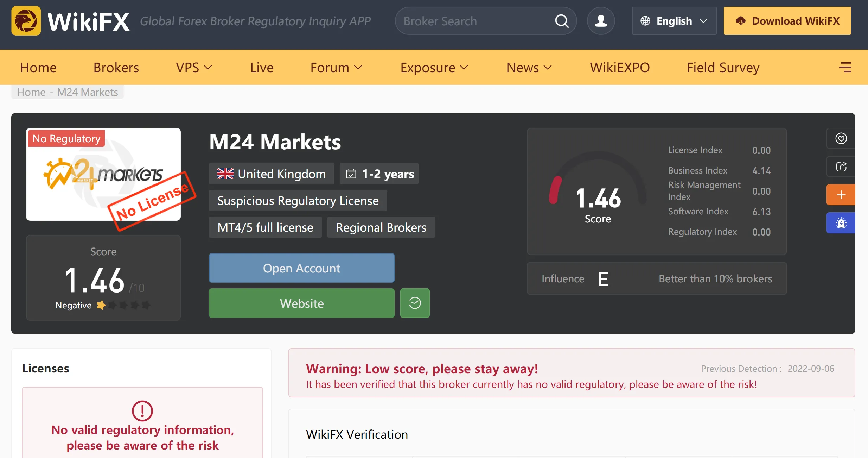868x458 pixels.
Task: Click the Influence grade E
Action: coord(603,279)
